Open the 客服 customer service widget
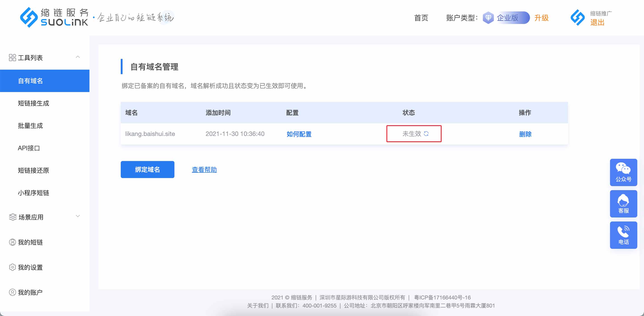 point(623,204)
